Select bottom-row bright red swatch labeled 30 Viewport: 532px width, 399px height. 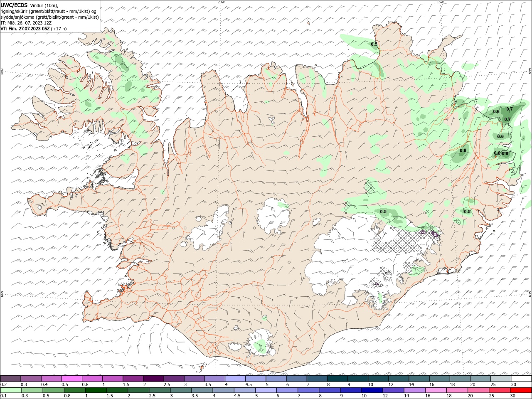coord(520,390)
